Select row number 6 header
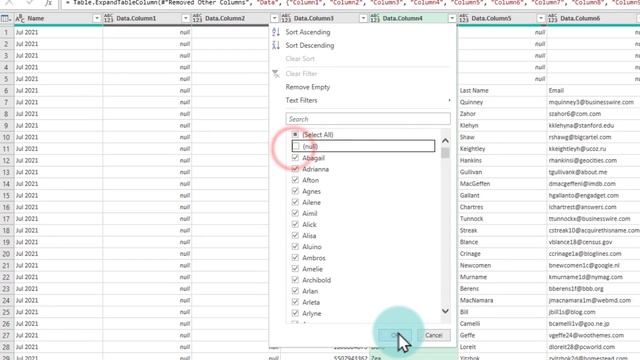Screen dimensions: 640x360 coord(7,91)
